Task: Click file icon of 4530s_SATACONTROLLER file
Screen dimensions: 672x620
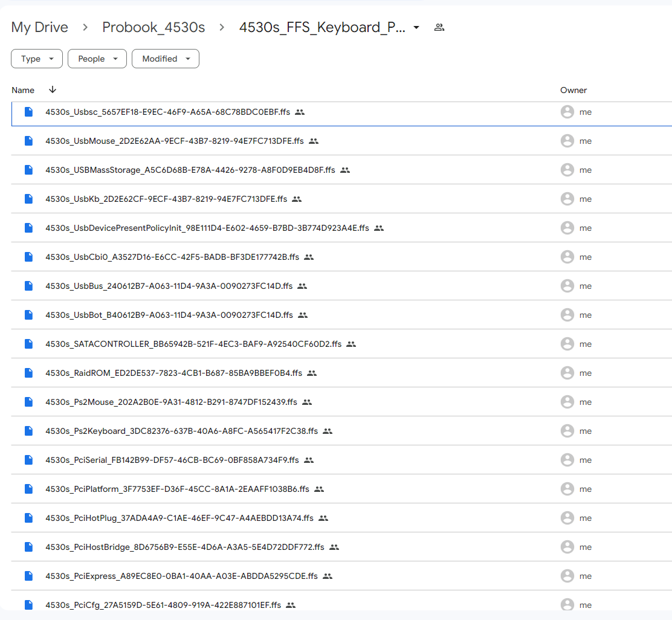Action: pos(29,344)
